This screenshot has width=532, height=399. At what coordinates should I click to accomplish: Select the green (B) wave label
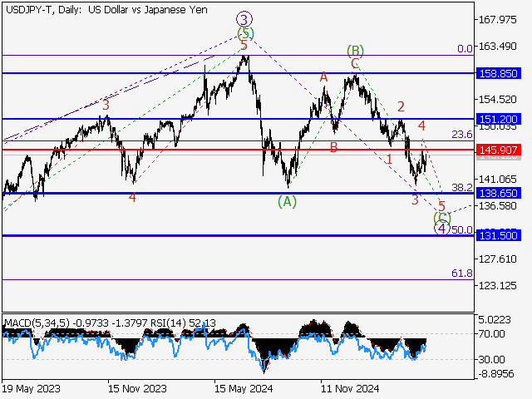(355, 51)
